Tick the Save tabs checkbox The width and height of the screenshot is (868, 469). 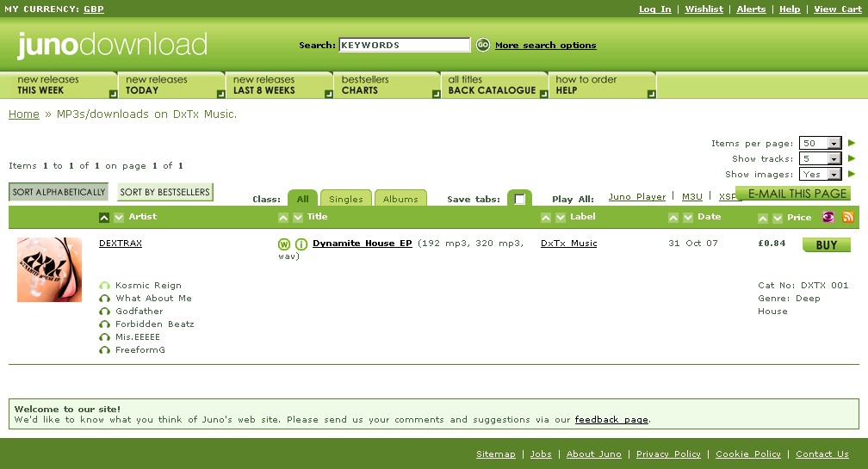click(519, 199)
